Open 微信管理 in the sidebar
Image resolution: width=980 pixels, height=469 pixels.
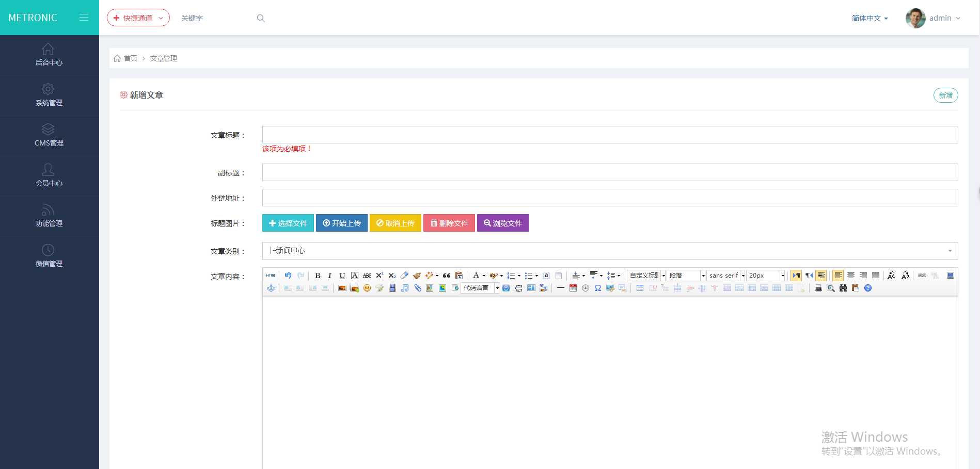tap(49, 256)
